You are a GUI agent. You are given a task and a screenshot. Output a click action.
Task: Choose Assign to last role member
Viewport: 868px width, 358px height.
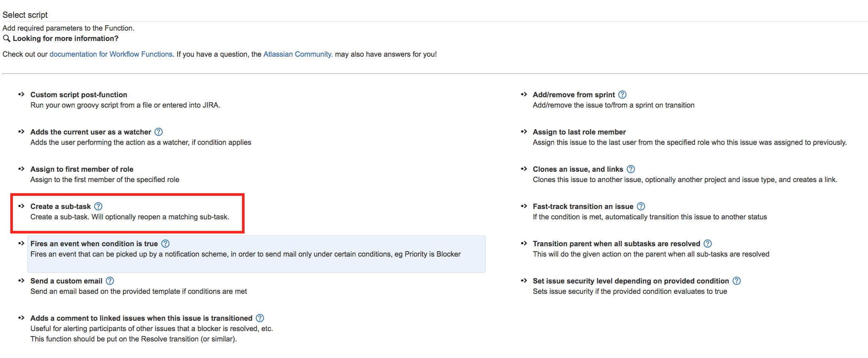click(x=579, y=132)
